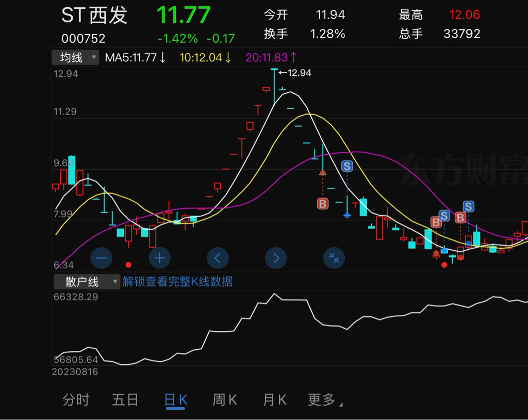
Task: Click the 今开 value 11.94
Action: (x=331, y=14)
